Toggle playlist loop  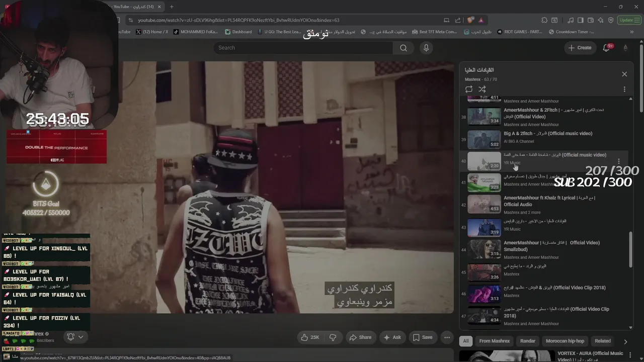point(469,89)
